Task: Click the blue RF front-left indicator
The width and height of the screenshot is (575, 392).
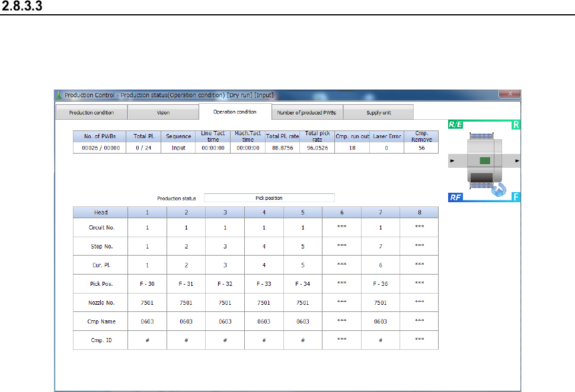Action: click(455, 197)
